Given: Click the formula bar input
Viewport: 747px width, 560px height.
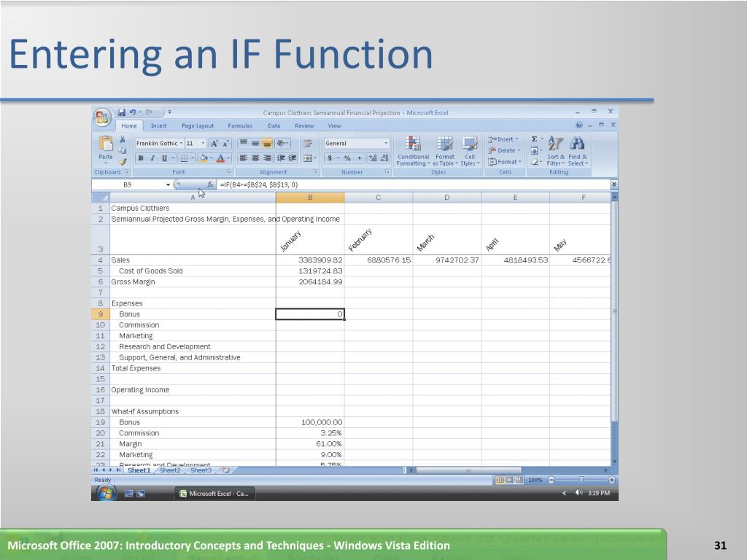Looking at the screenshot, I should coord(413,184).
